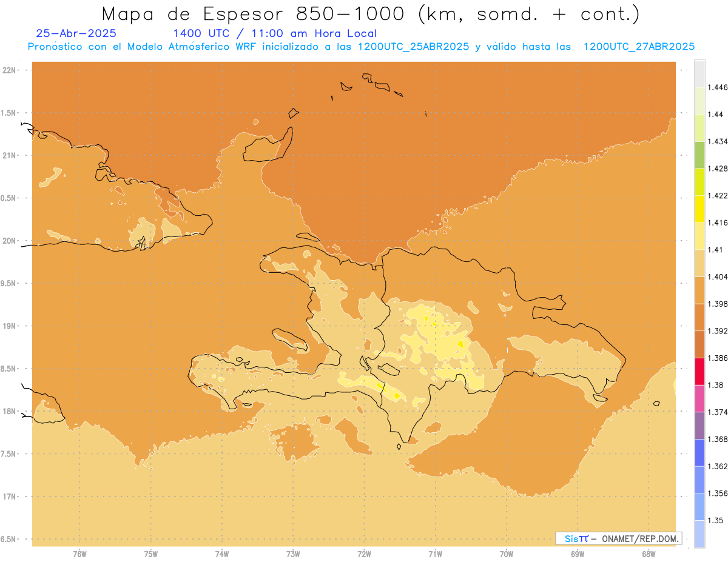728x562 pixels.
Task: Click the time label '1400 UTC / 11:00 am Hora Local'
Action: 275,33
